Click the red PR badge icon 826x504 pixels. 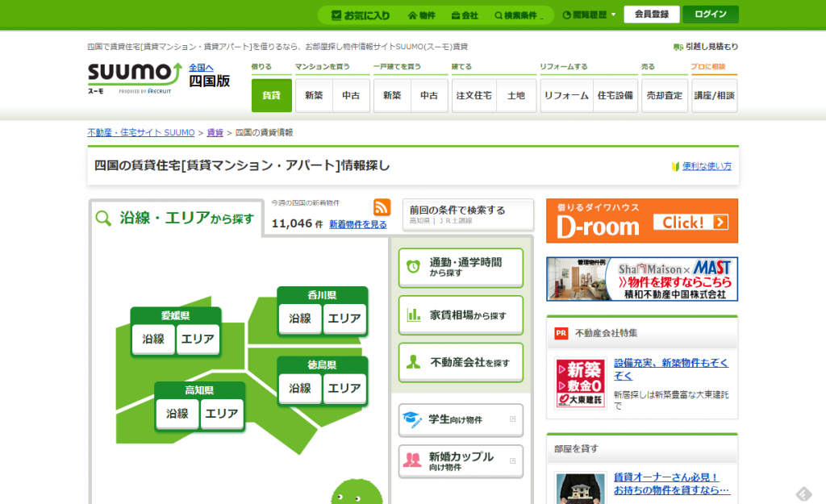click(561, 333)
